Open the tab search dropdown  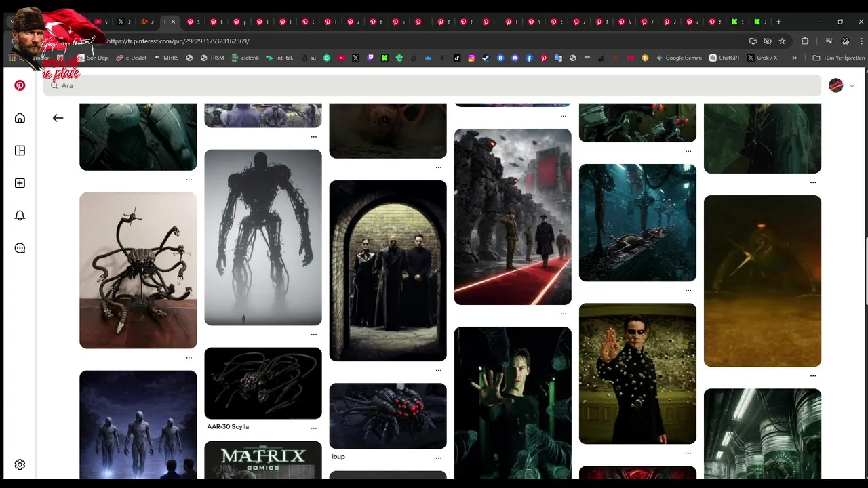click(x=12, y=22)
